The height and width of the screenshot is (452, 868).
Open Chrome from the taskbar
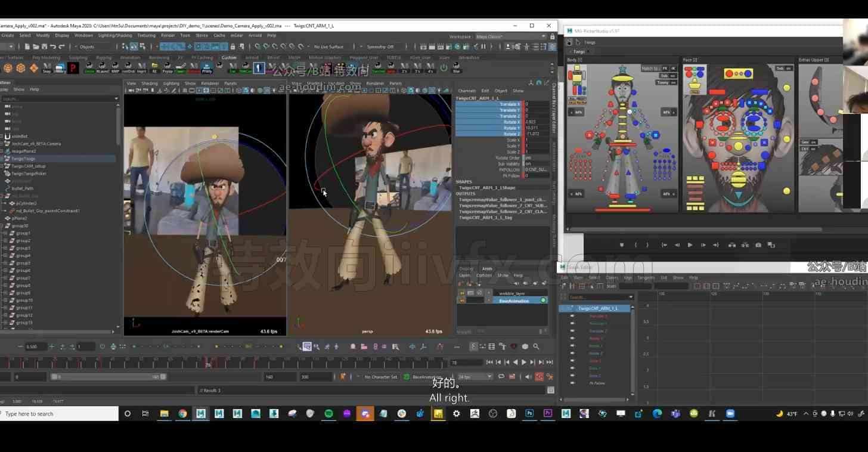pos(182,413)
